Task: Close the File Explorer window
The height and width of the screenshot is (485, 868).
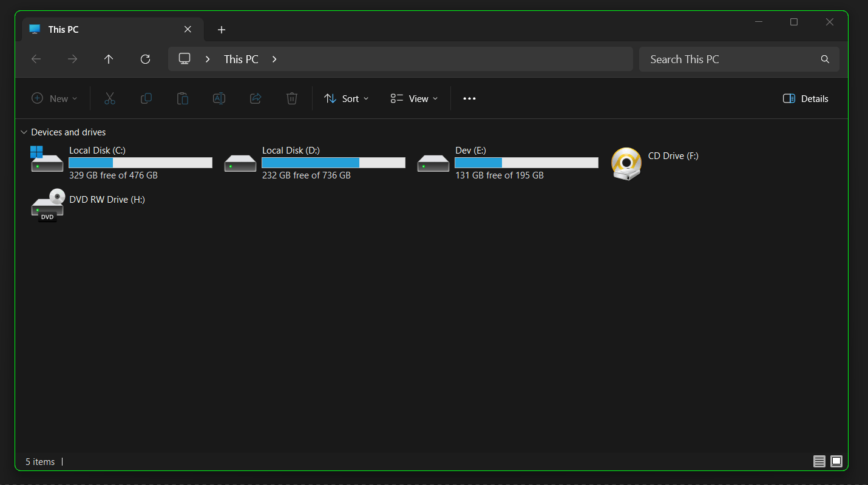Action: (x=830, y=22)
